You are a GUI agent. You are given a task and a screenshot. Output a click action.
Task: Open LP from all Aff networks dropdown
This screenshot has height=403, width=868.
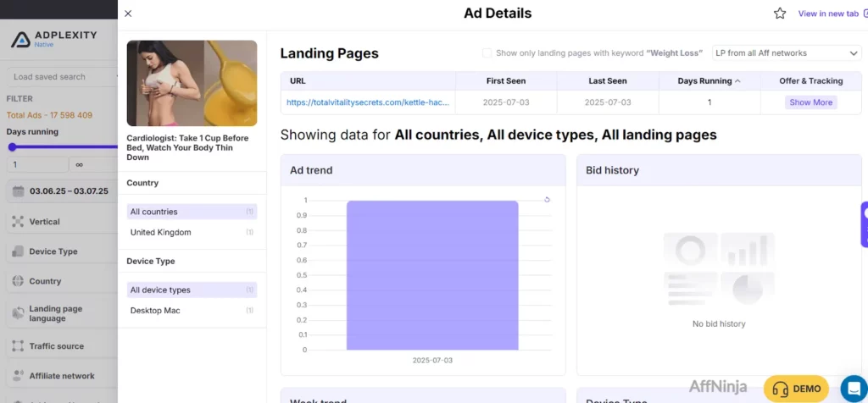(x=786, y=53)
